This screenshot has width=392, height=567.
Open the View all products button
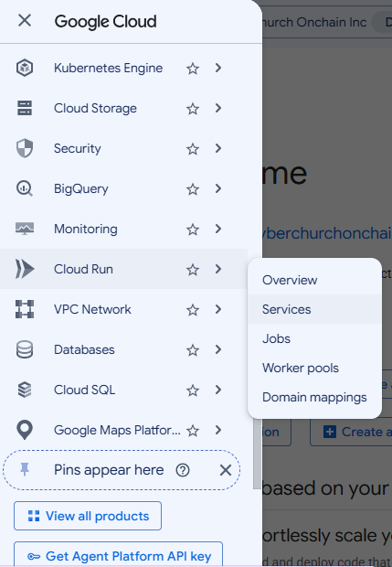click(x=88, y=516)
